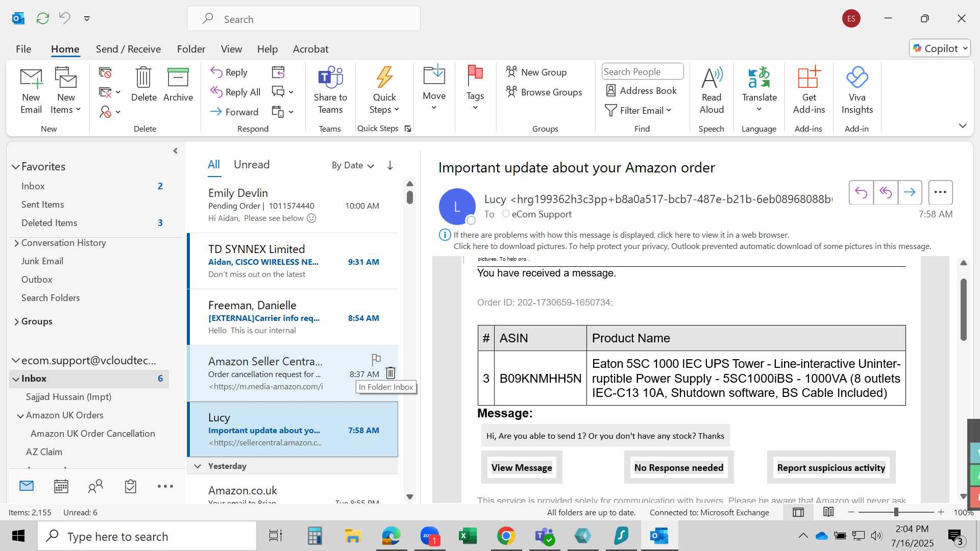Open the Tags flag menu
Viewport: 980px width, 551px height.
(x=475, y=88)
